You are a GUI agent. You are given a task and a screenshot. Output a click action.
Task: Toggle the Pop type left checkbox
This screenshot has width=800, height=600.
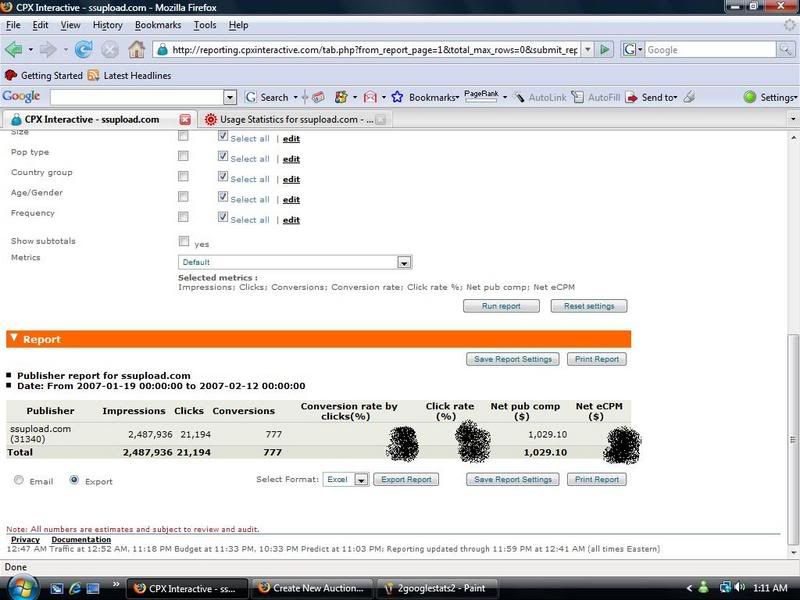pos(183,156)
